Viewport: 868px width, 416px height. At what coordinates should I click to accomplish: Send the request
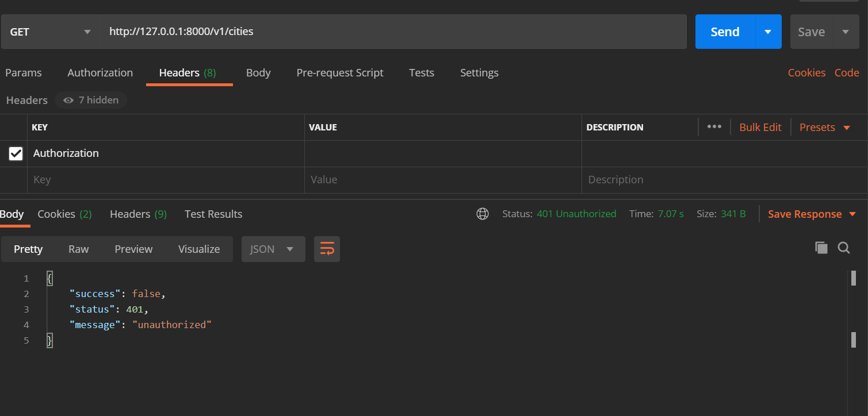coord(724,32)
